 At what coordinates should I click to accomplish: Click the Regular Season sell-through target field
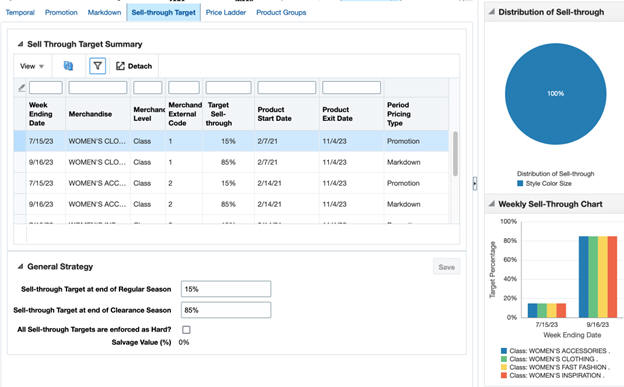pyautogui.click(x=226, y=289)
